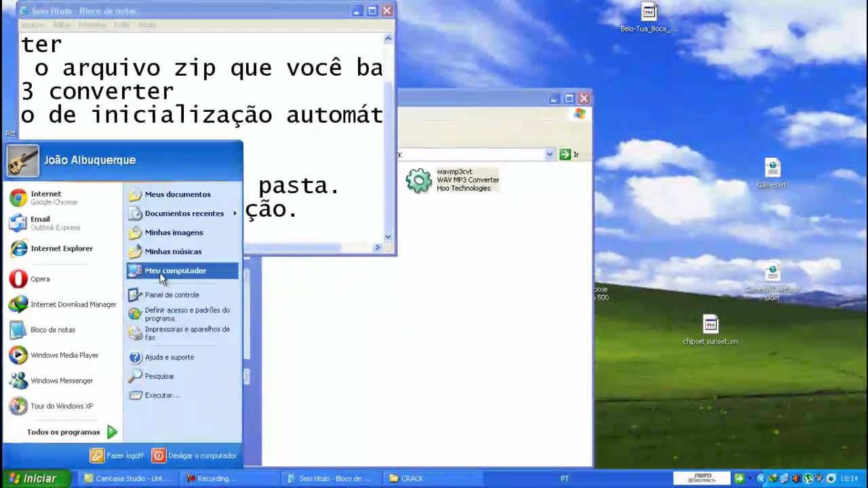Click the taskbar clock 18:14
868x488 pixels.
849,479
